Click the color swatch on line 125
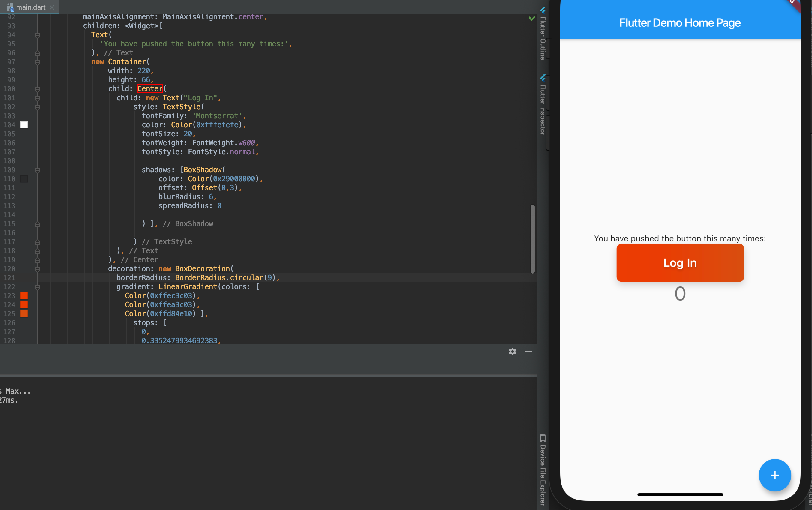The height and width of the screenshot is (510, 812). (x=24, y=314)
